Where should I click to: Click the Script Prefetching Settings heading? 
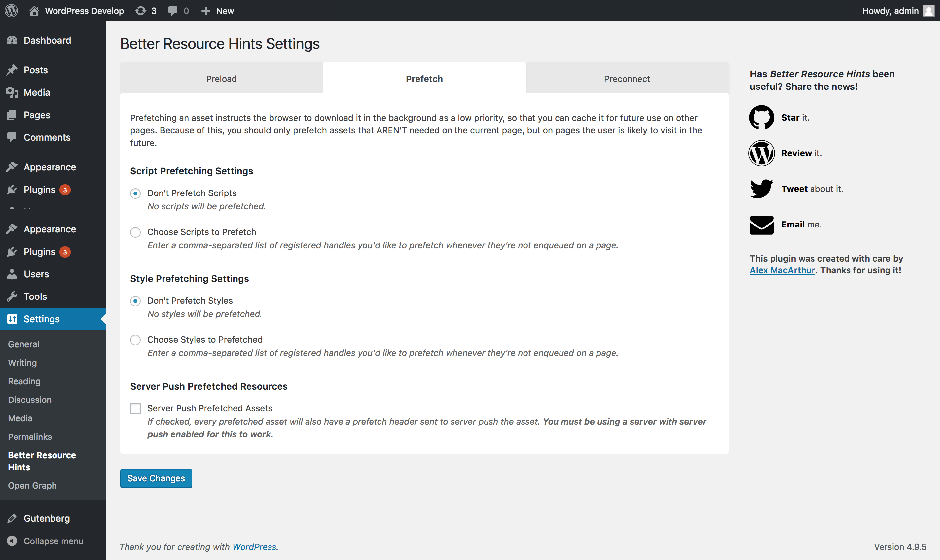(192, 171)
